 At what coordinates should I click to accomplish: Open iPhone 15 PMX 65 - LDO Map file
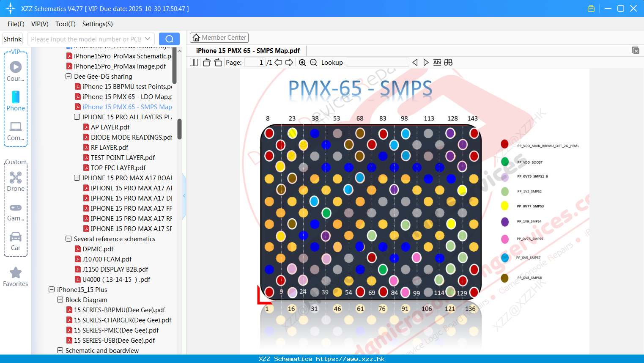click(x=123, y=97)
